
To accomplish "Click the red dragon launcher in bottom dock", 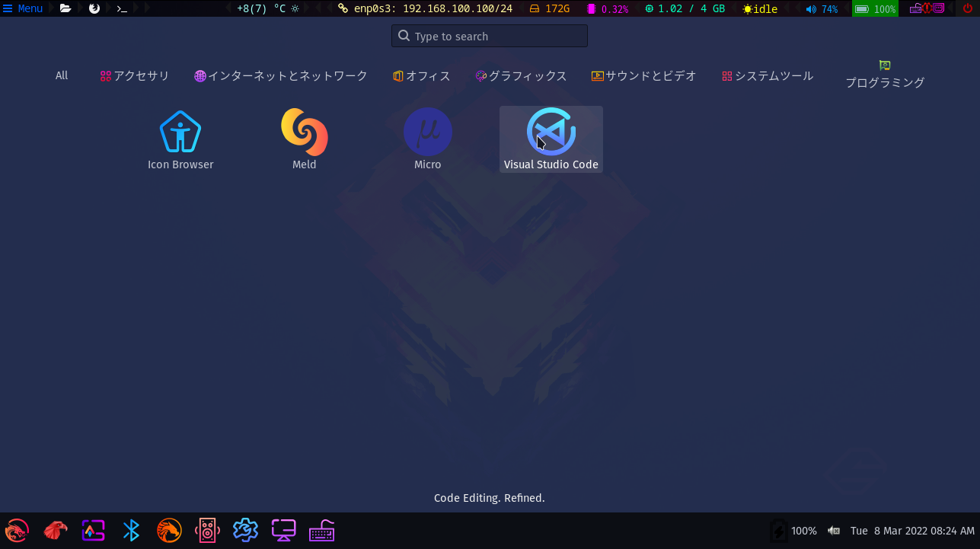I will pyautogui.click(x=17, y=530).
